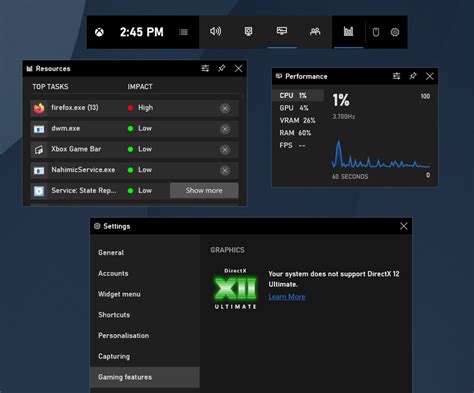Click the firefox.exe (13) task name
The image size is (474, 393).
pyautogui.click(x=75, y=108)
